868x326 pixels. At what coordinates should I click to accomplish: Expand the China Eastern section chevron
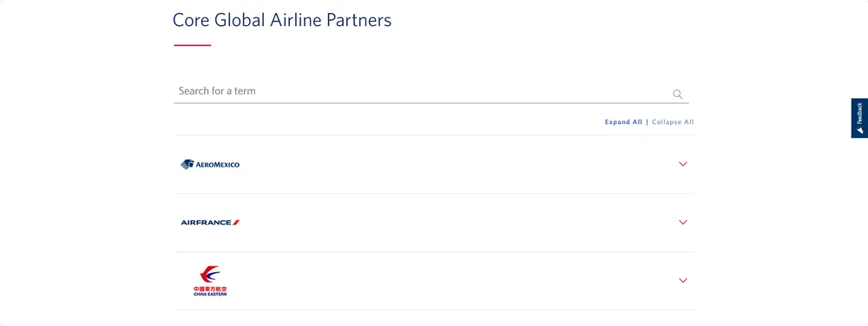(682, 280)
